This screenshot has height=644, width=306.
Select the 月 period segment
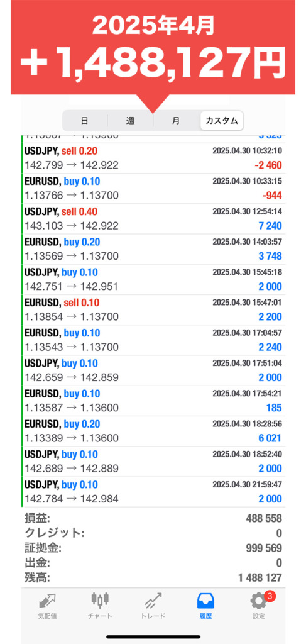[x=175, y=121]
